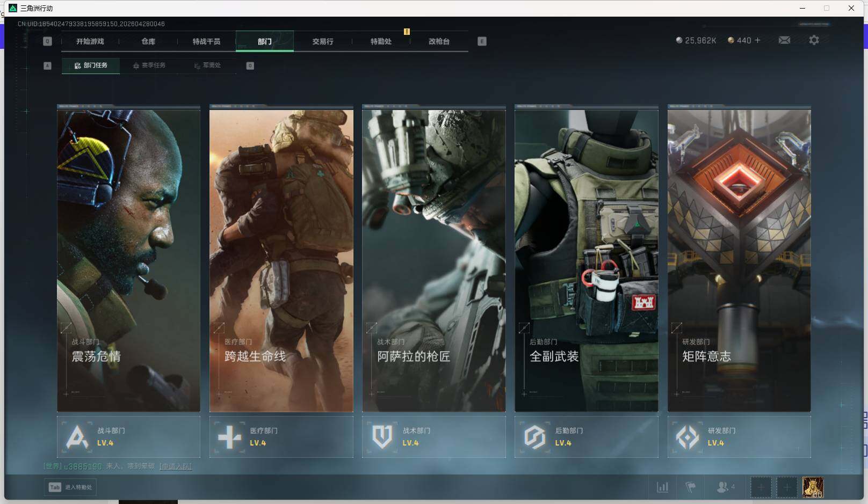The height and width of the screenshot is (504, 868).
Task: Click the E next-tab key icon
Action: (x=482, y=41)
